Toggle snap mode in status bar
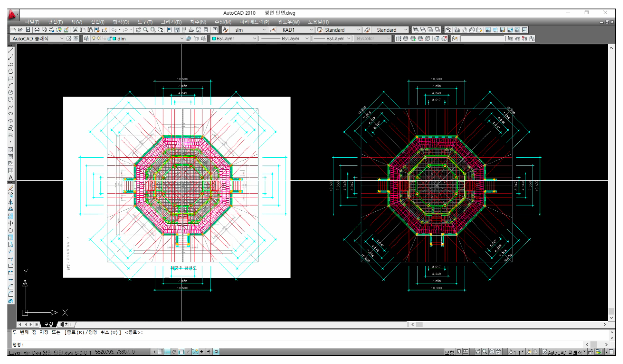The width and height of the screenshot is (623, 364). pyautogui.click(x=153, y=352)
